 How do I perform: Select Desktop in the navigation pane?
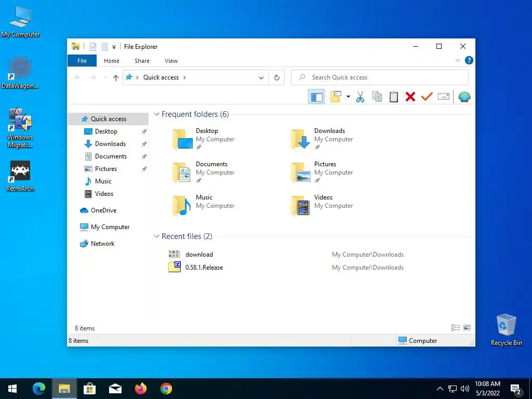pos(106,131)
